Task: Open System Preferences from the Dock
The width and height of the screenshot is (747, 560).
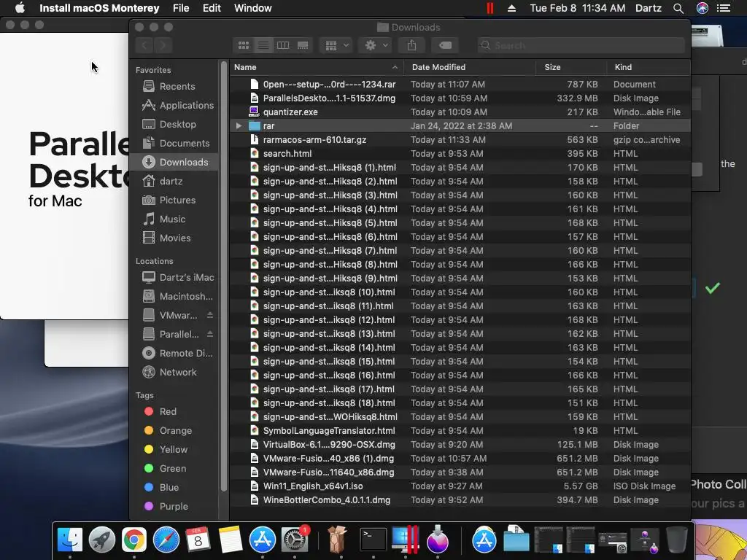Action: pos(295,540)
